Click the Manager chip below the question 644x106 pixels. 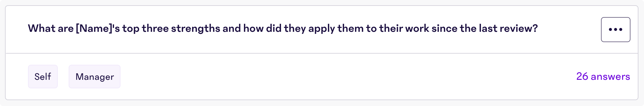[x=95, y=77]
